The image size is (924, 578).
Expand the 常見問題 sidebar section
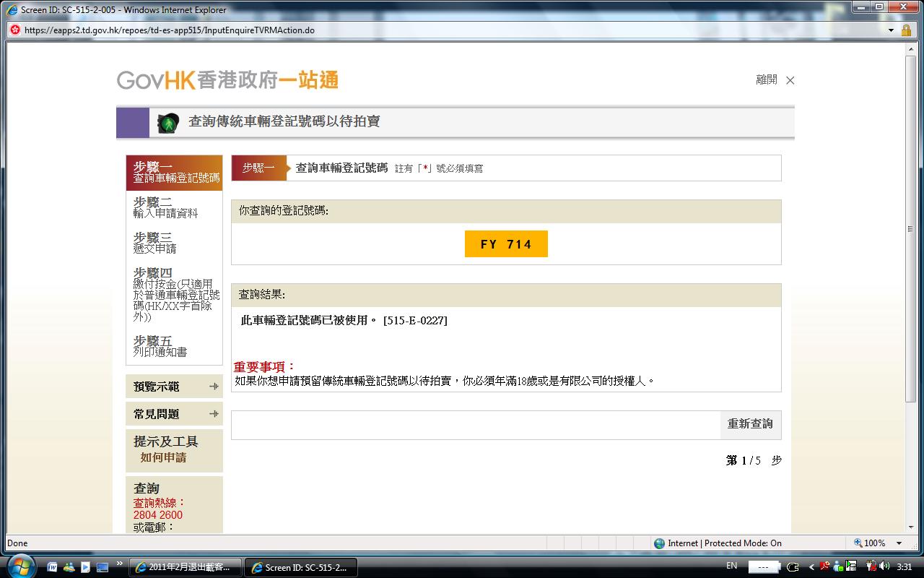[x=174, y=414]
